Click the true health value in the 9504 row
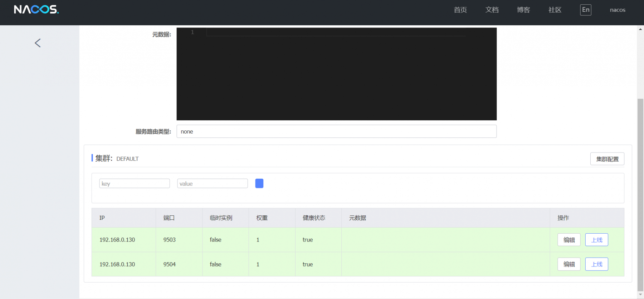This screenshot has height=299, width=644. point(308,264)
